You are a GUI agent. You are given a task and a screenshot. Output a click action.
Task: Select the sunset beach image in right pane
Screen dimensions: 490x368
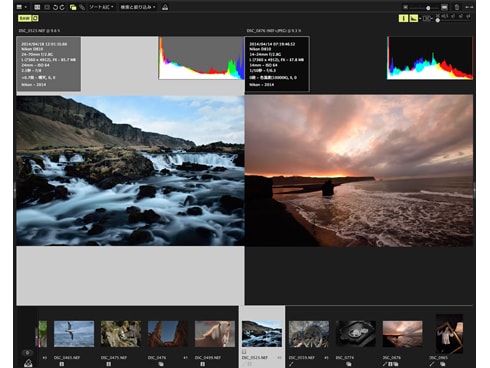(359, 171)
